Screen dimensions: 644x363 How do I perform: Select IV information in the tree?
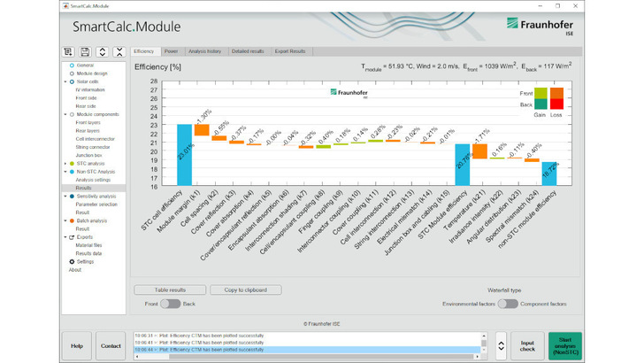tap(90, 90)
